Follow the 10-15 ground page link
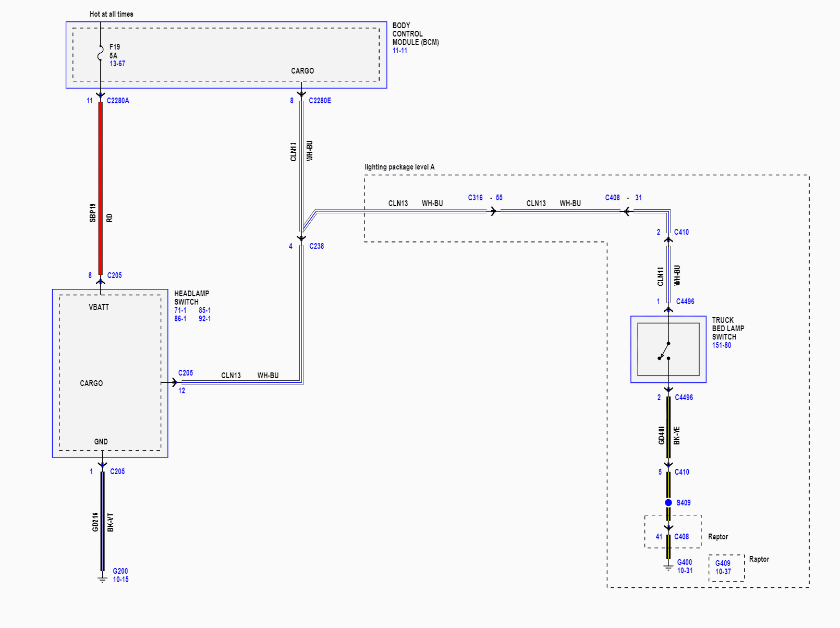 [x=120, y=579]
